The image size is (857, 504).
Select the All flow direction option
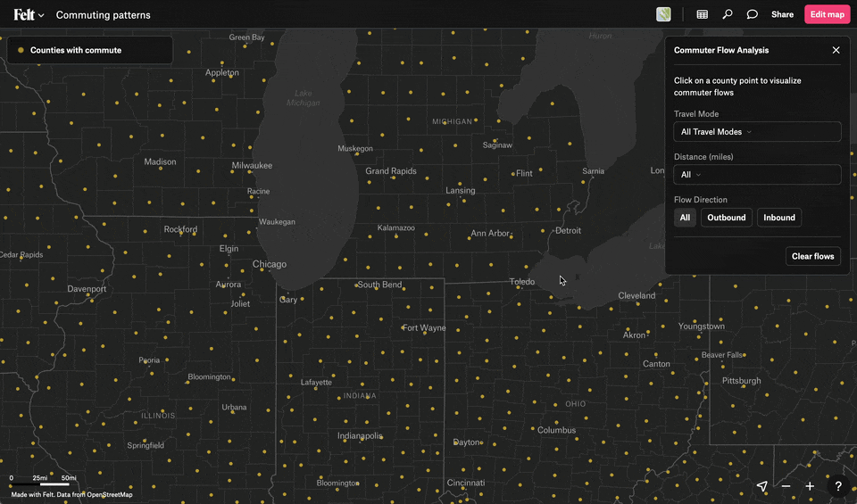685,218
